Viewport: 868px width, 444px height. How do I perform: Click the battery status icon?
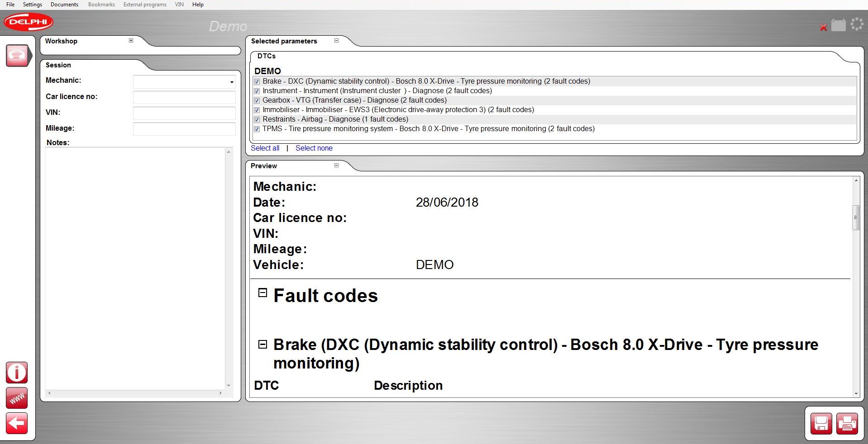click(838, 25)
